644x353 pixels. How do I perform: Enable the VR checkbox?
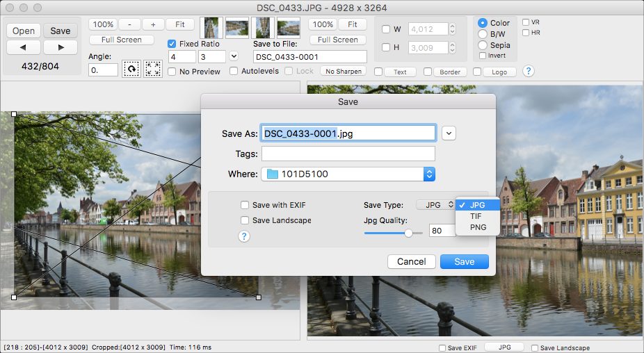(x=526, y=22)
